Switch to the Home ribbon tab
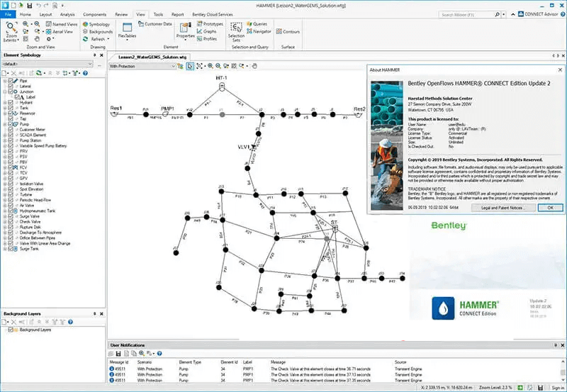This screenshot has width=567, height=392. coord(26,14)
